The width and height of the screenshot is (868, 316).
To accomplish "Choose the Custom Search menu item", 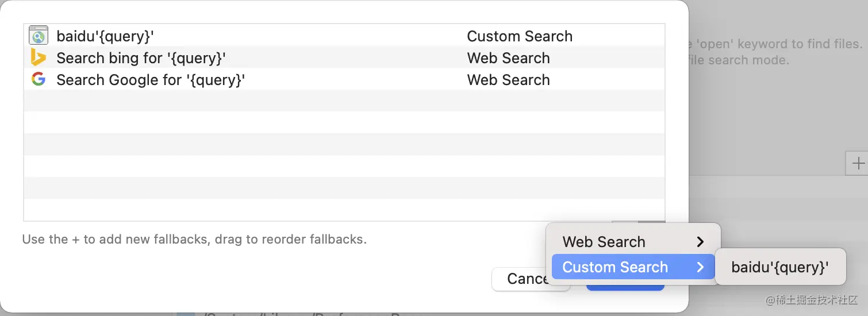I will point(615,267).
